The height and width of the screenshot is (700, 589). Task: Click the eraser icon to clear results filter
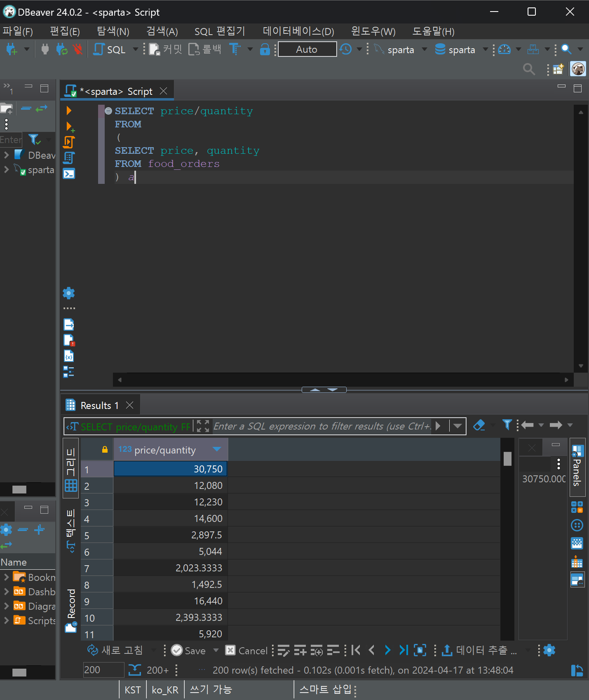pos(479,425)
